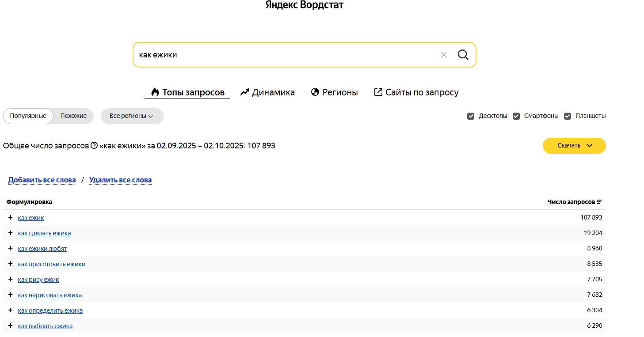Image resolution: width=644 pixels, height=337 pixels.
Task: Open the 'как ежики любят' query link
Action: [42, 249]
